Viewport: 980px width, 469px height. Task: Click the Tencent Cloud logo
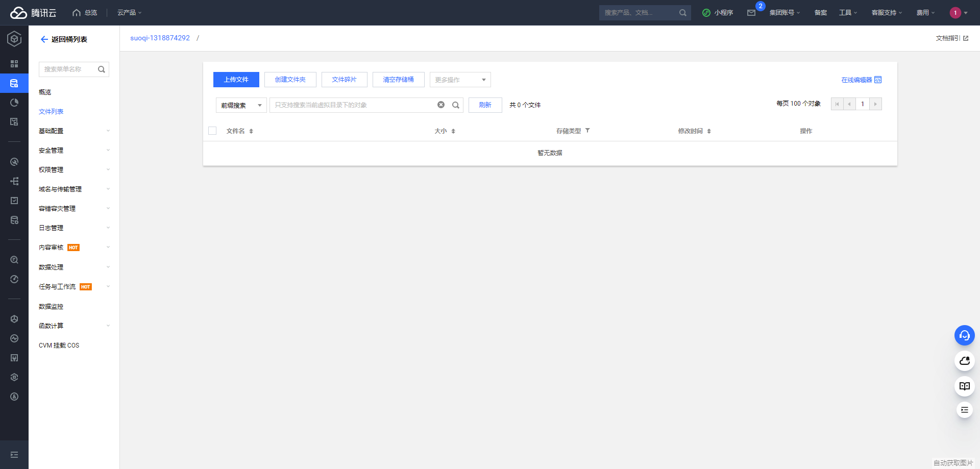pyautogui.click(x=33, y=13)
